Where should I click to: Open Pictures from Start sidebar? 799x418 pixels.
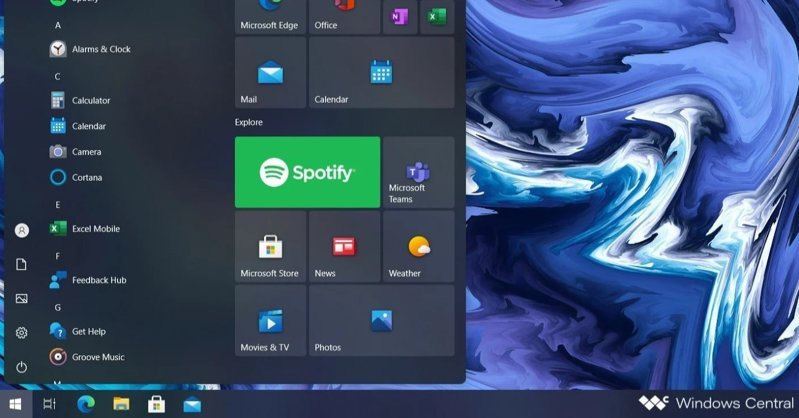click(x=21, y=299)
